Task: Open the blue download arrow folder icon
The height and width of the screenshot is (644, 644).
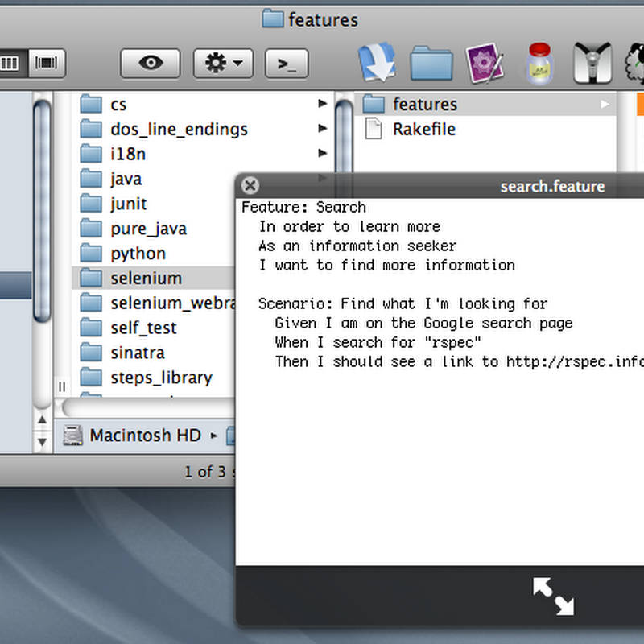Action: pyautogui.click(x=377, y=63)
